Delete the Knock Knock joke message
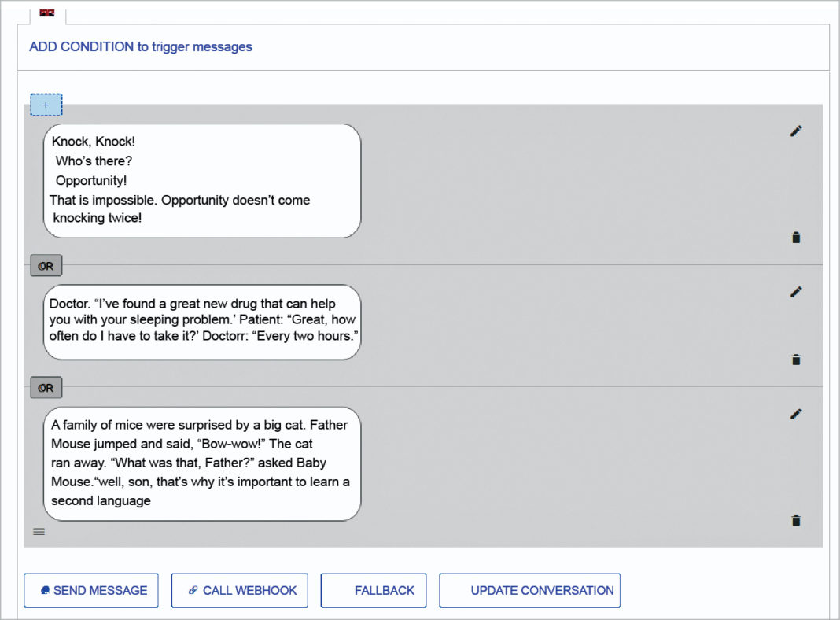The height and width of the screenshot is (620, 840). point(796,237)
